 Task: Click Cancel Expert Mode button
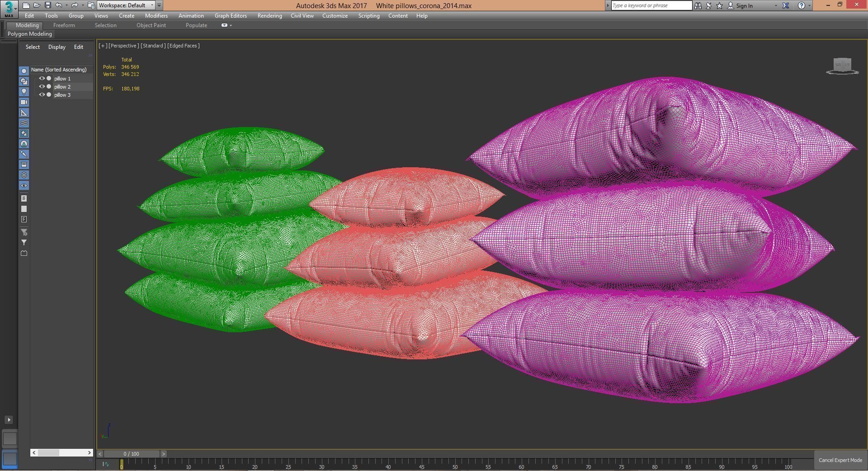tap(840, 460)
